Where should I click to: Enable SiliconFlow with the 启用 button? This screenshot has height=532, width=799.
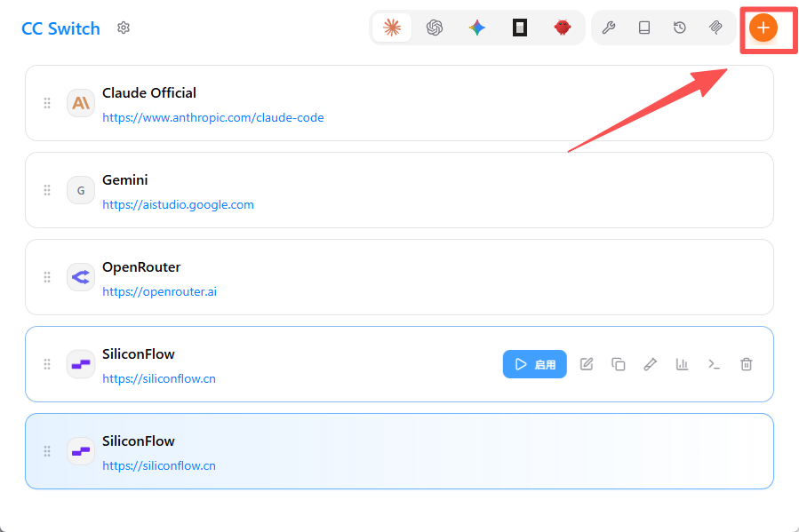534,364
